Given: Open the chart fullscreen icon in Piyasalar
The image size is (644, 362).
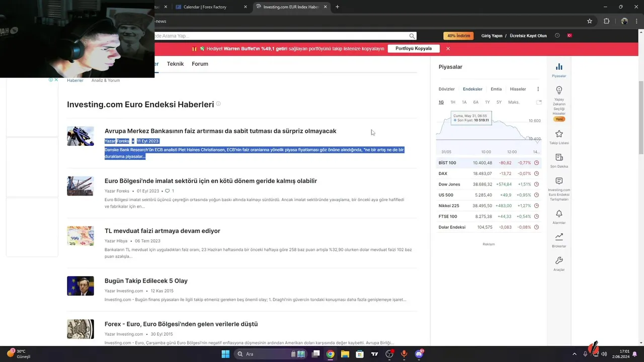Looking at the screenshot, I should (539, 102).
